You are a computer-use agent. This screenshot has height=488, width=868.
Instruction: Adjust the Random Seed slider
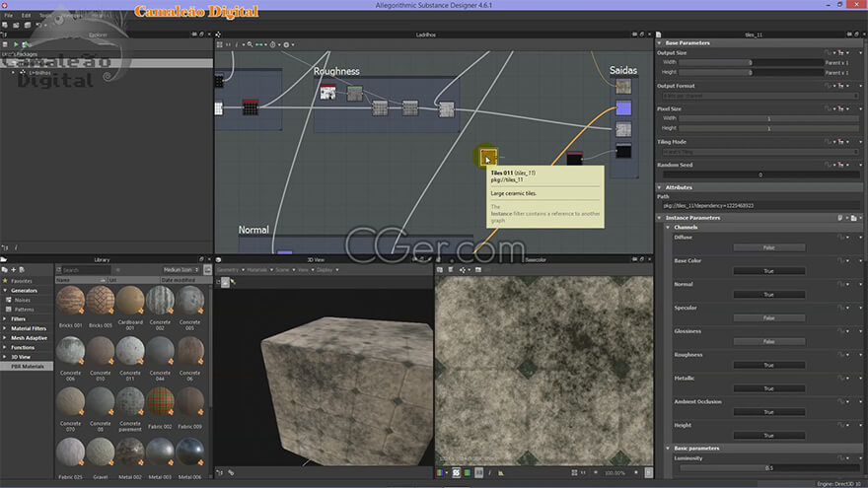[x=760, y=174]
